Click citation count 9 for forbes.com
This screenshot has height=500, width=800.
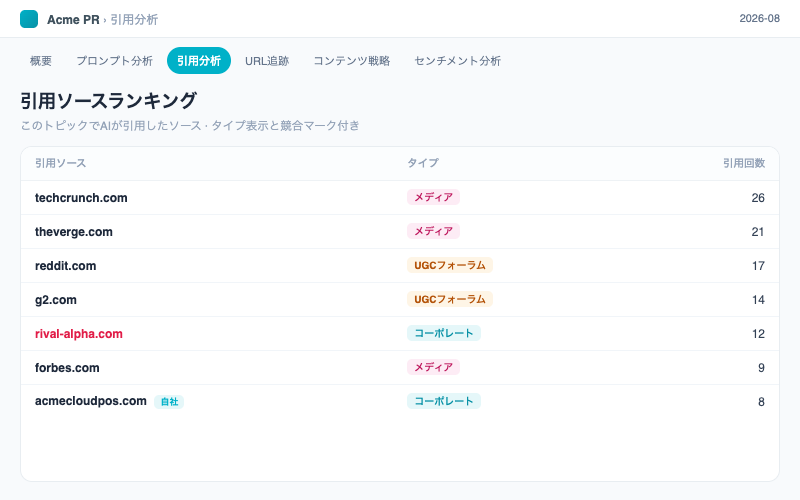761,368
